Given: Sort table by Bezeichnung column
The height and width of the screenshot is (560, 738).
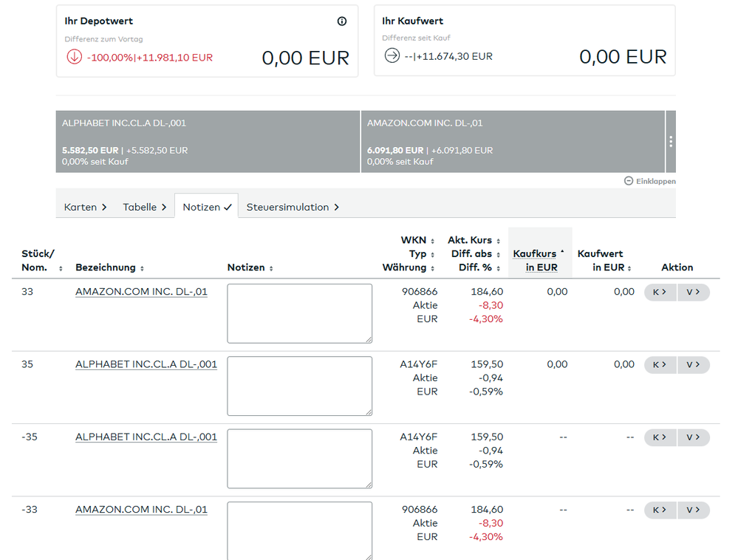Looking at the screenshot, I should [x=141, y=268].
